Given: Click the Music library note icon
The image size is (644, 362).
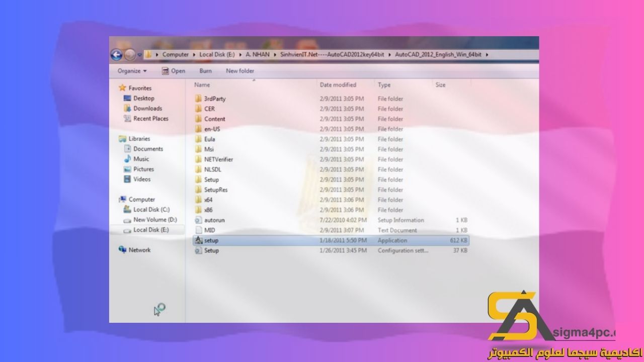Looking at the screenshot, I should click(x=127, y=159).
